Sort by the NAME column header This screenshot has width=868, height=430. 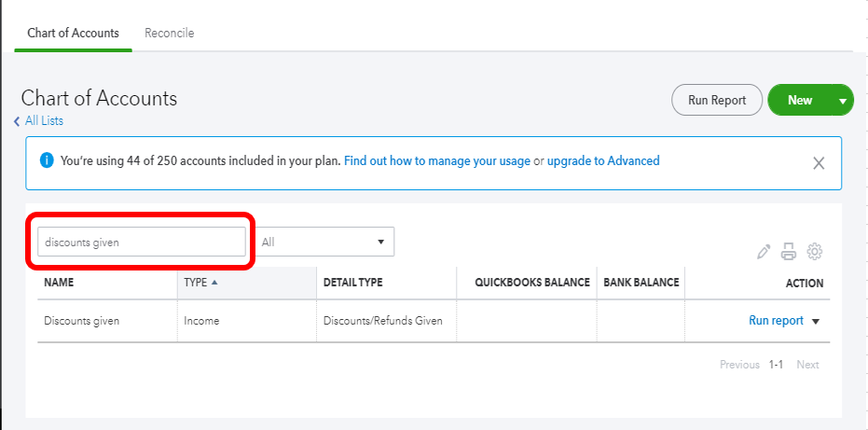tap(59, 283)
